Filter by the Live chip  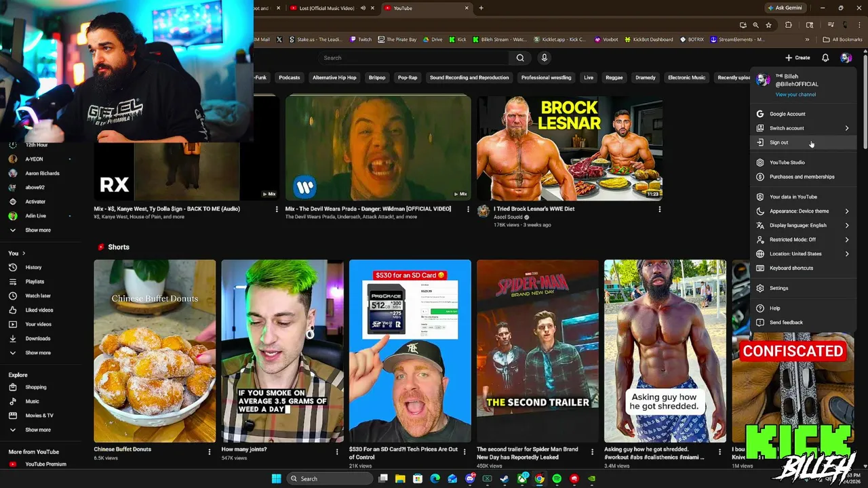589,77
